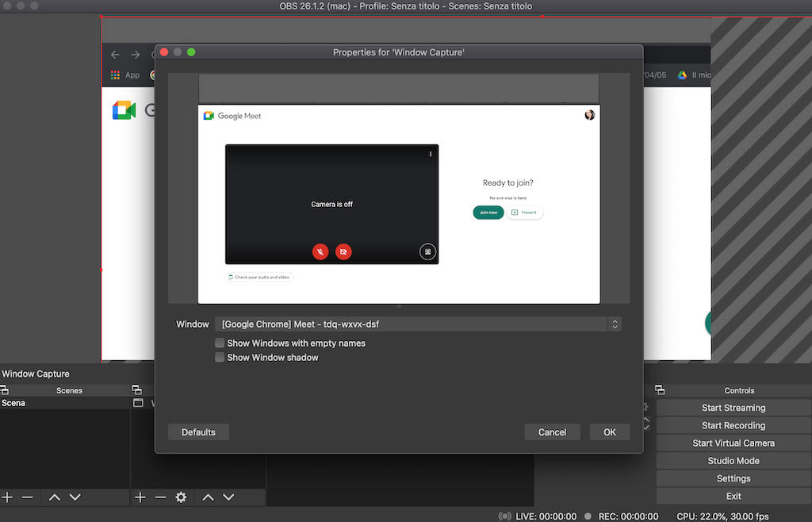The height and width of the screenshot is (522, 812).
Task: Click the recording status dot in the status bar
Action: coord(588,516)
